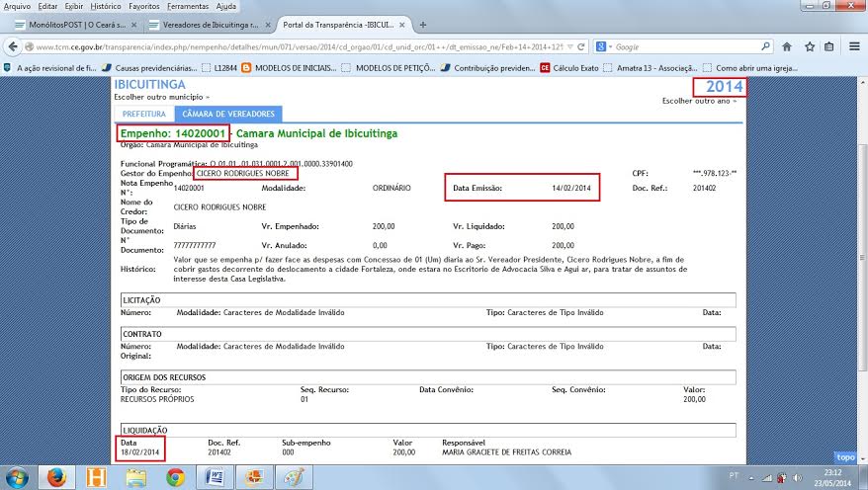Open a new browser tab
This screenshot has width=868, height=490.
click(423, 24)
